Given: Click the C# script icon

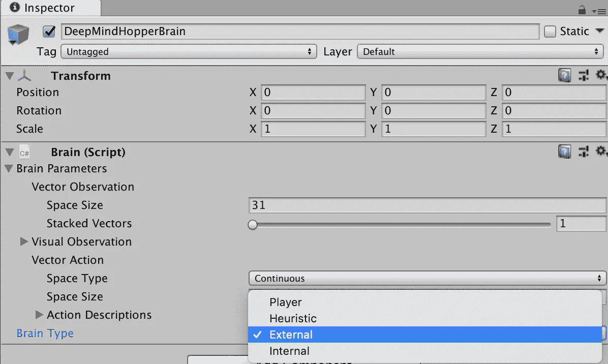Looking at the screenshot, I should point(24,153).
